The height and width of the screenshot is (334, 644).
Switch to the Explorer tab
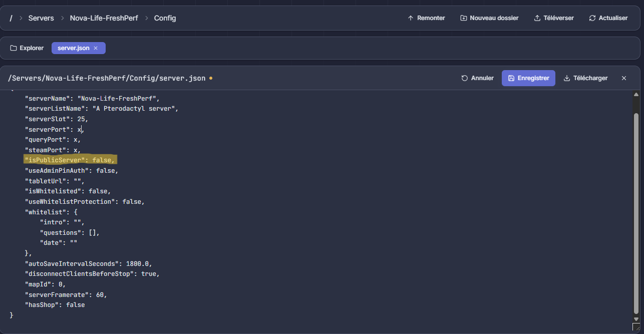pyautogui.click(x=27, y=48)
